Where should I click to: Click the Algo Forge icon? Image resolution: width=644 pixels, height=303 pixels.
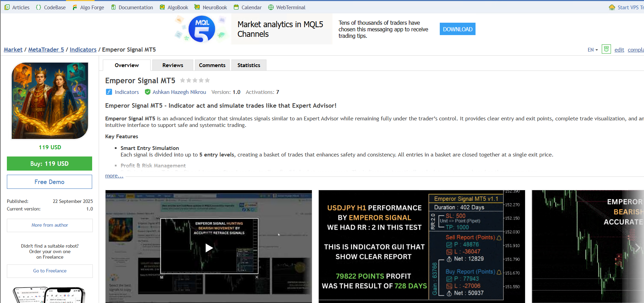coord(75,7)
